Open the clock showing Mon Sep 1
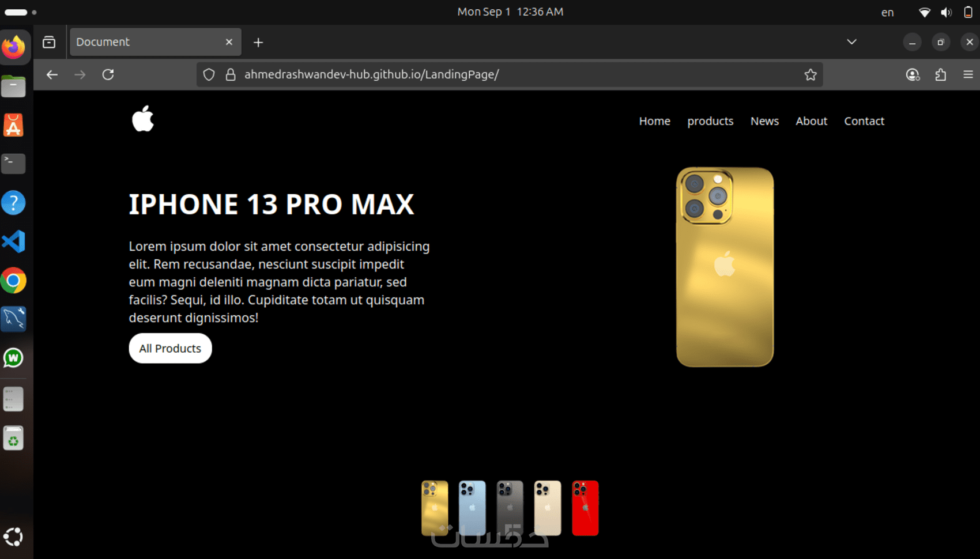This screenshot has width=980, height=559. 510,12
